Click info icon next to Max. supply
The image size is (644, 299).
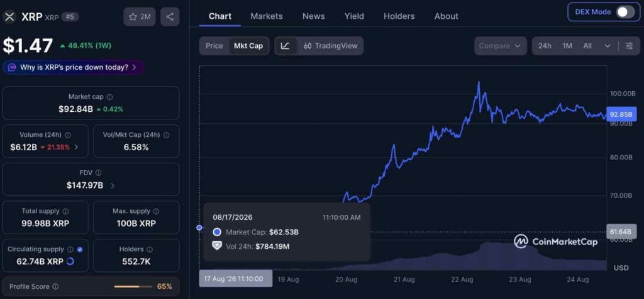point(156,211)
